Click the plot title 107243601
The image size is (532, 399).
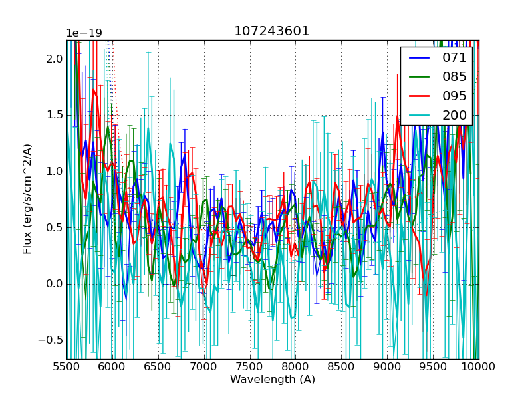(272, 31)
